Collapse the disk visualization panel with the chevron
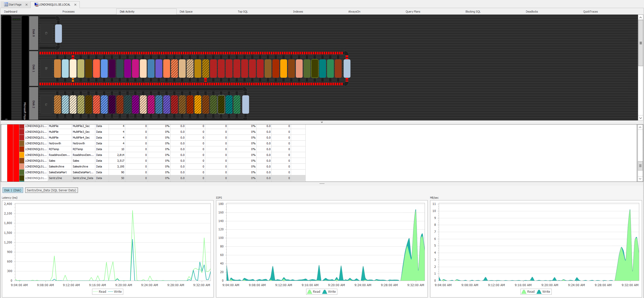Image resolution: width=644 pixels, height=298 pixels. click(322, 122)
